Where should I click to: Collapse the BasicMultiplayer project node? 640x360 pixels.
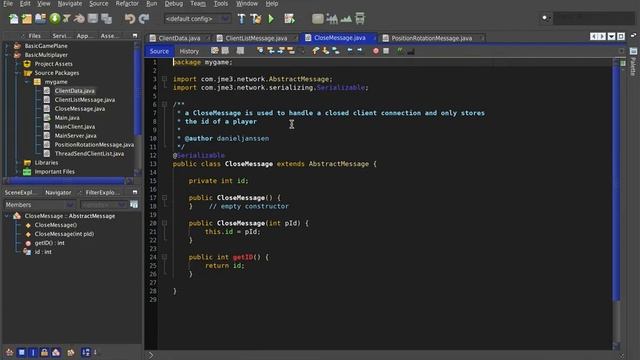click(x=7, y=55)
